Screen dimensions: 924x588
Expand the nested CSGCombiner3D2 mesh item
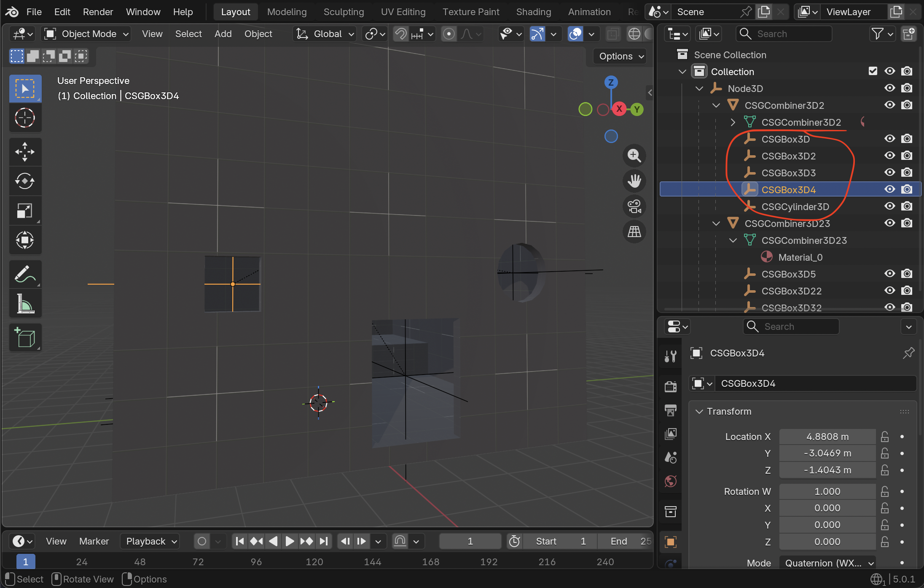click(733, 122)
